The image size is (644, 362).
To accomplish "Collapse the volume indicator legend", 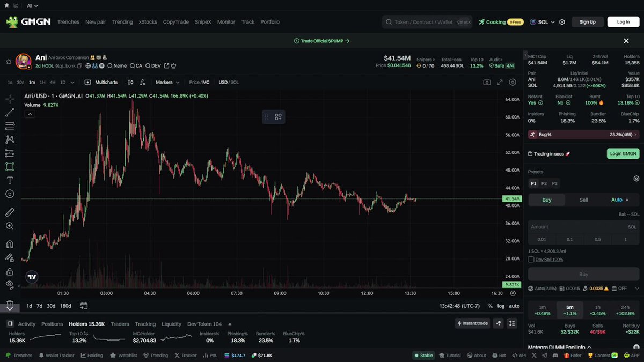I will point(30,114).
